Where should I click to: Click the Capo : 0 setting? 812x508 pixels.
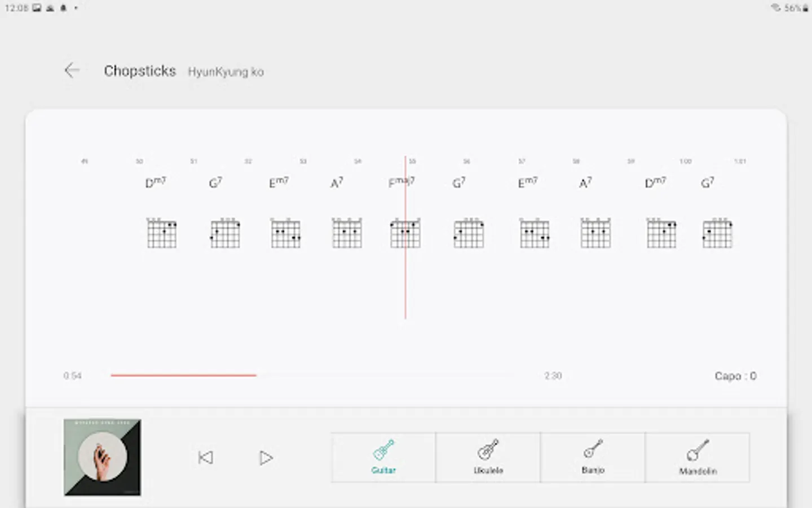tap(735, 376)
